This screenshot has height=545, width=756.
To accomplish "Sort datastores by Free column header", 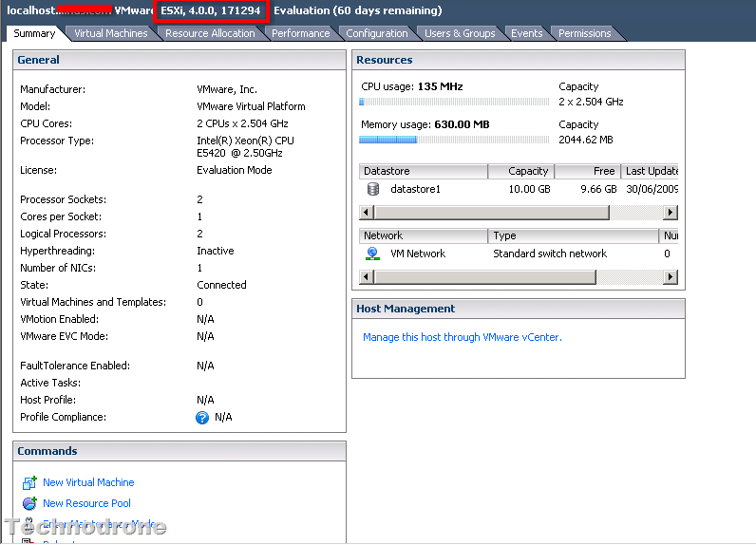I will 588,171.
